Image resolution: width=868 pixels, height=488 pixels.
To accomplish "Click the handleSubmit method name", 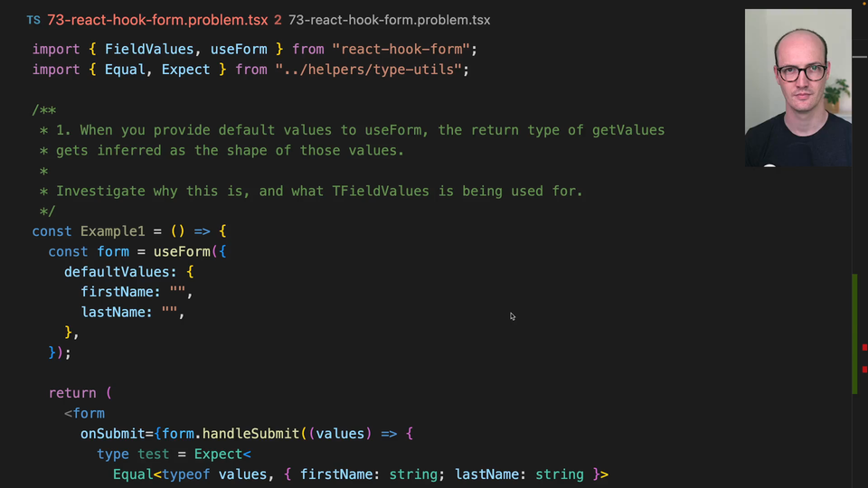I will click(250, 434).
